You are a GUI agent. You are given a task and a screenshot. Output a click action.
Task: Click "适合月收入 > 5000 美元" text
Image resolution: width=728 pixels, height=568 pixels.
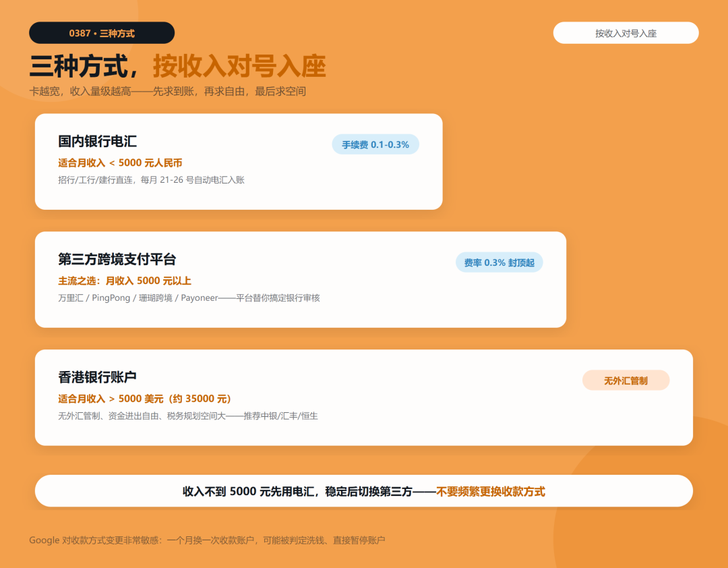(144, 399)
